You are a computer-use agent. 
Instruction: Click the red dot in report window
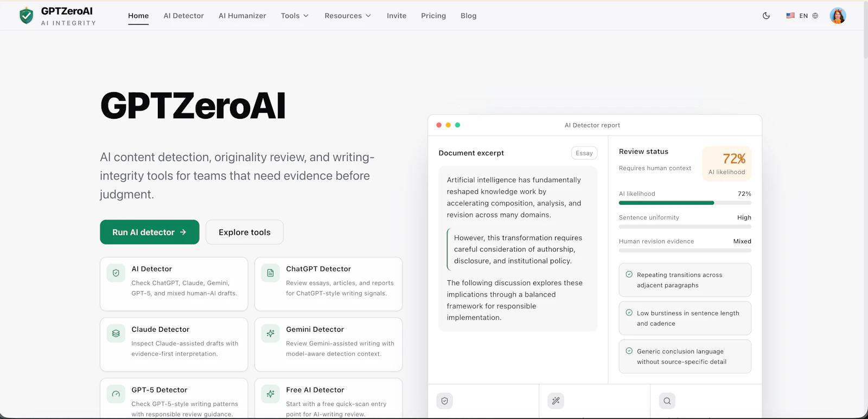click(x=439, y=125)
